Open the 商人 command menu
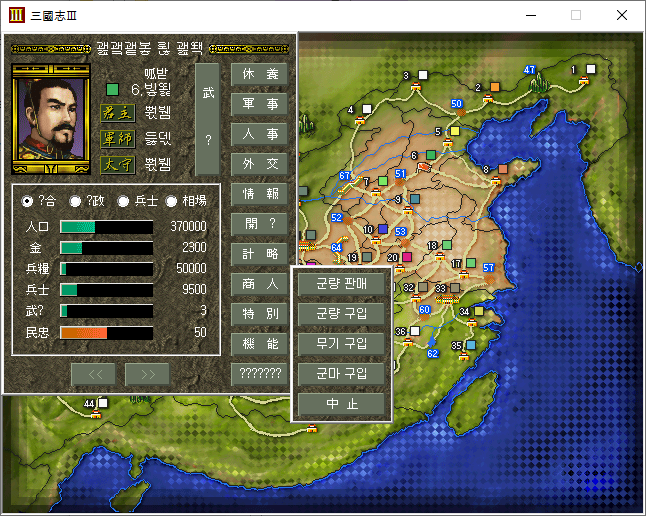 coord(260,284)
